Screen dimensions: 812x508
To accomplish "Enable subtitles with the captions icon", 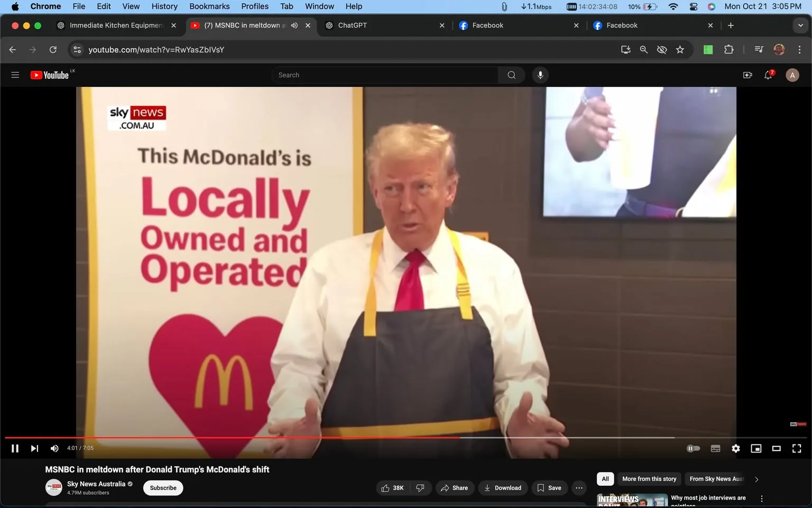I will click(715, 448).
